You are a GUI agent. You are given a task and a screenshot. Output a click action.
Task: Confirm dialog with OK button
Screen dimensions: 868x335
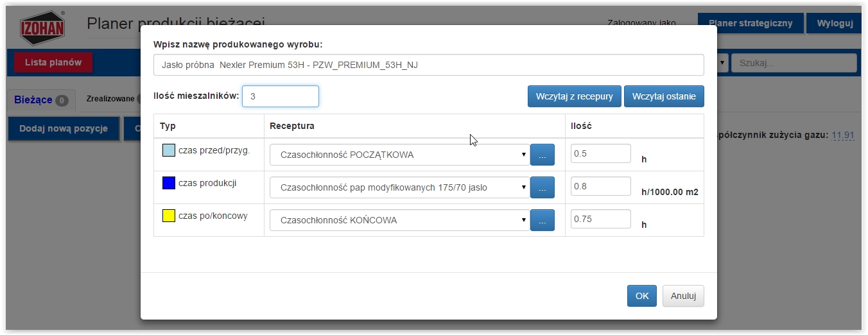(642, 296)
